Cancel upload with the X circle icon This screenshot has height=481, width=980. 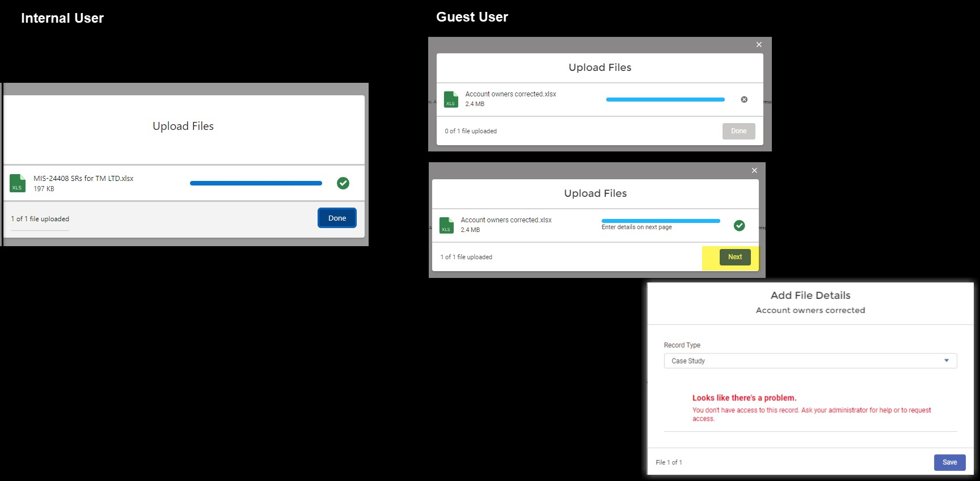(x=744, y=99)
